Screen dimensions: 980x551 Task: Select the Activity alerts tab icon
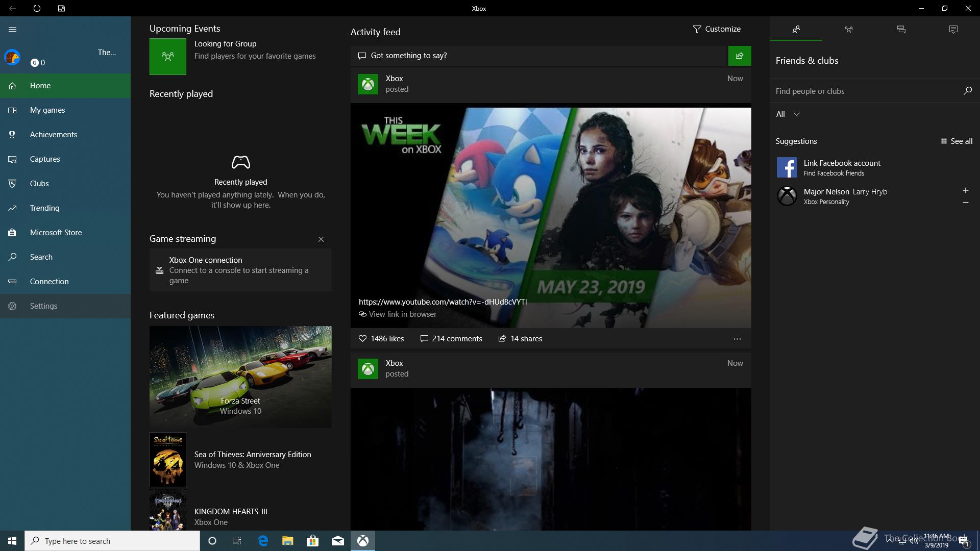click(953, 30)
